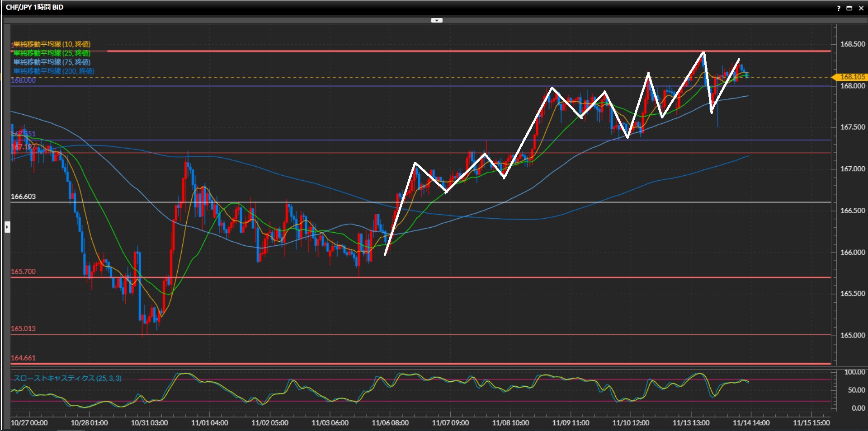Select the 165.013 horizontal line label
The width and height of the screenshot is (868, 431).
coord(23,328)
